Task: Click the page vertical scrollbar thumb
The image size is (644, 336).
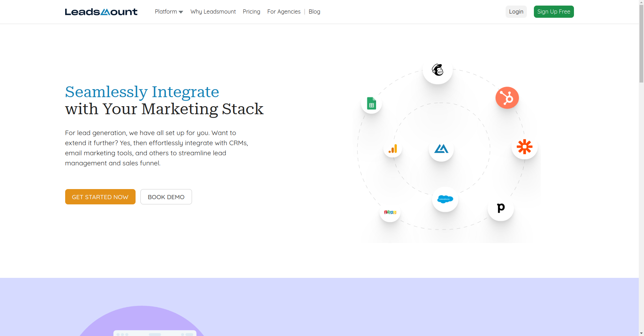Action: (641, 44)
